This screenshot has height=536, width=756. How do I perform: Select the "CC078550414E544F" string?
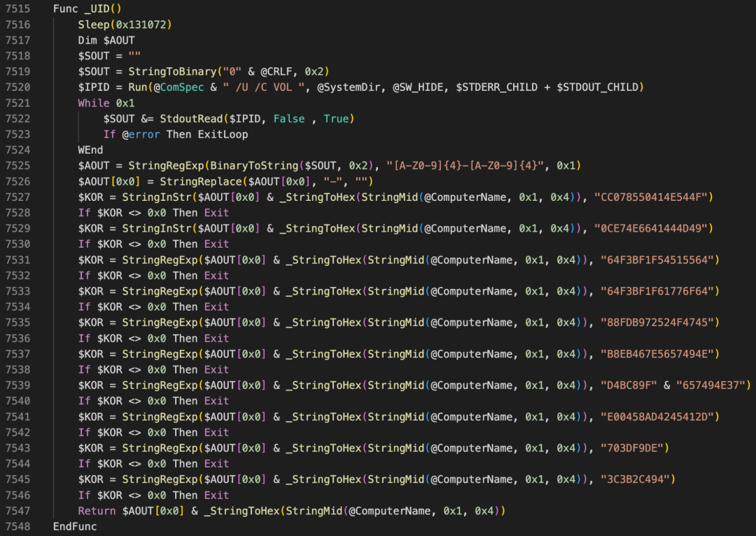point(651,197)
